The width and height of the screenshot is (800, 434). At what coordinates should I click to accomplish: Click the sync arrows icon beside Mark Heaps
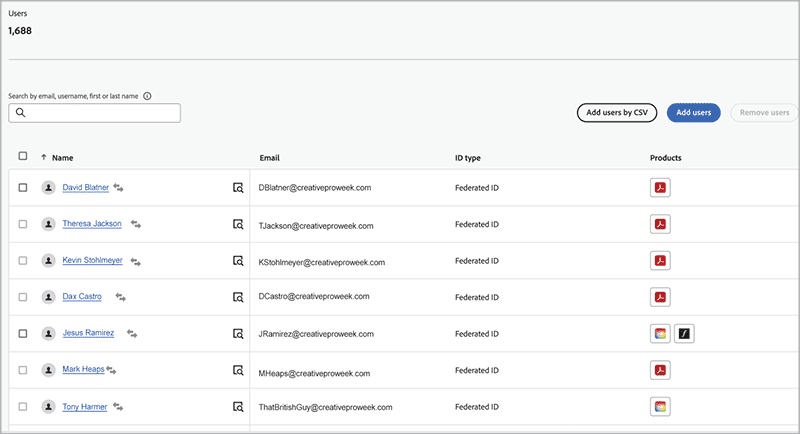pos(111,370)
